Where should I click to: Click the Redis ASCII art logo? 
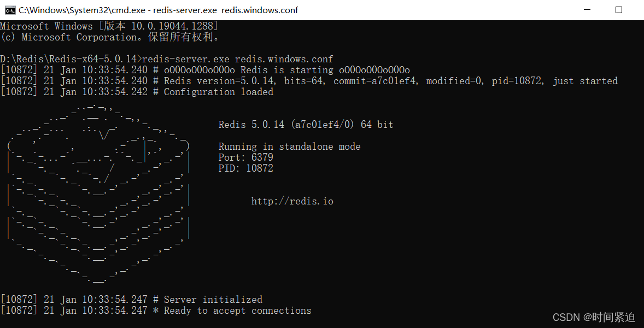coord(98,191)
